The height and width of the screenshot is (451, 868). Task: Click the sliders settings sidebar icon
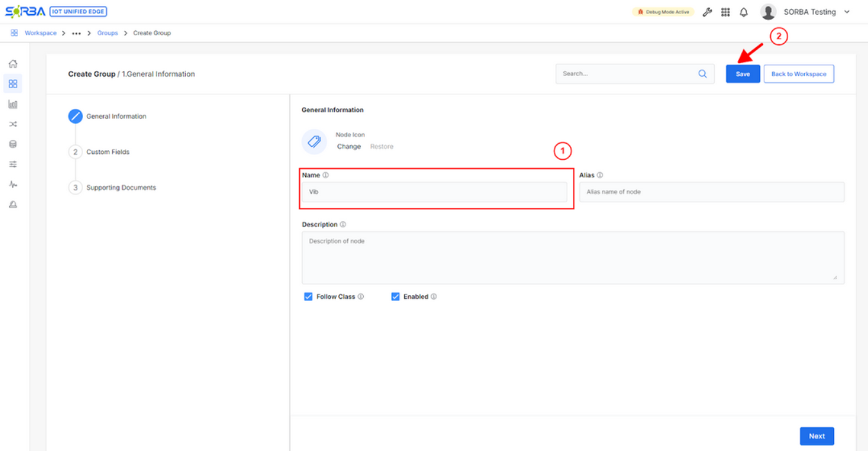[x=12, y=164]
